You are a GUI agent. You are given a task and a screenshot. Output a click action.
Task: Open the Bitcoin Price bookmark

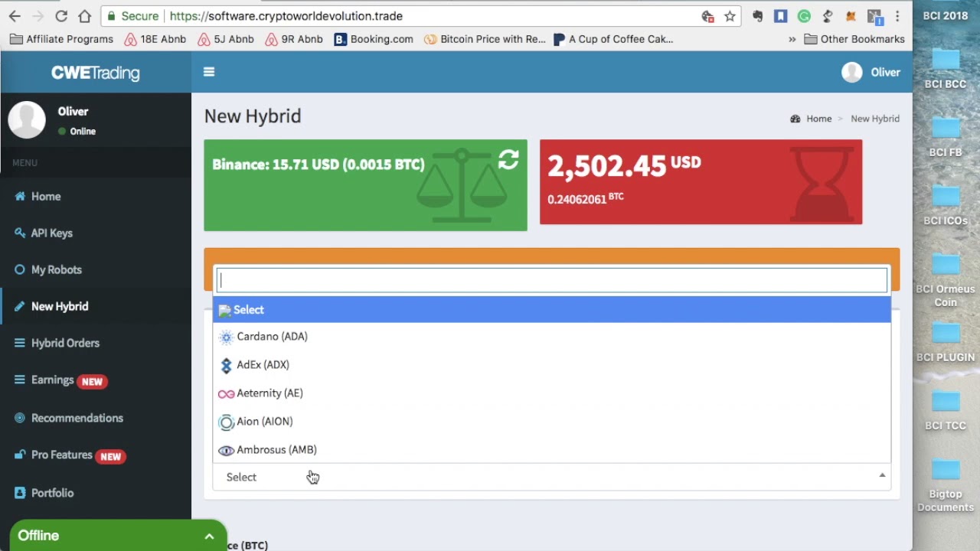(x=485, y=39)
